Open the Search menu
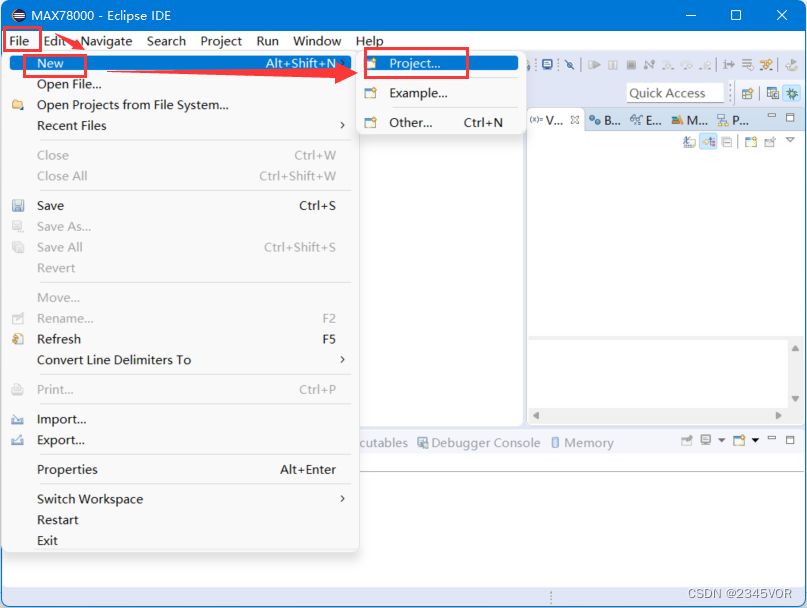Screen dimensions: 807x608 pos(166,41)
